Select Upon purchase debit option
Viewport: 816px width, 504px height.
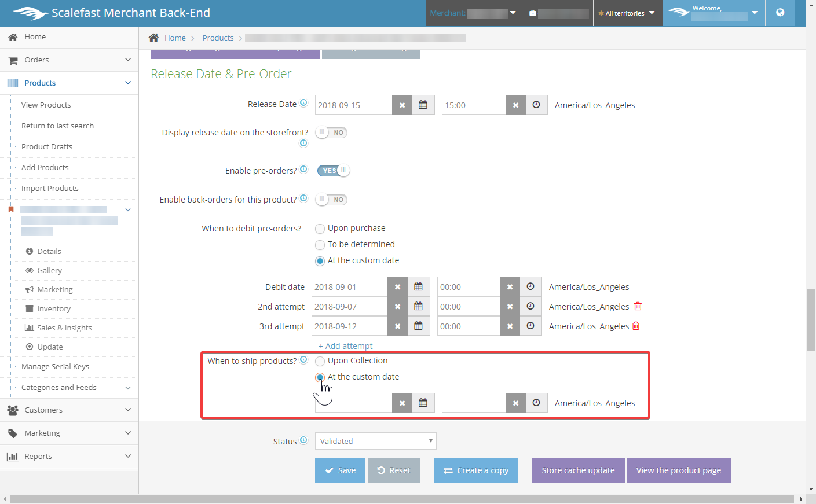coord(320,229)
